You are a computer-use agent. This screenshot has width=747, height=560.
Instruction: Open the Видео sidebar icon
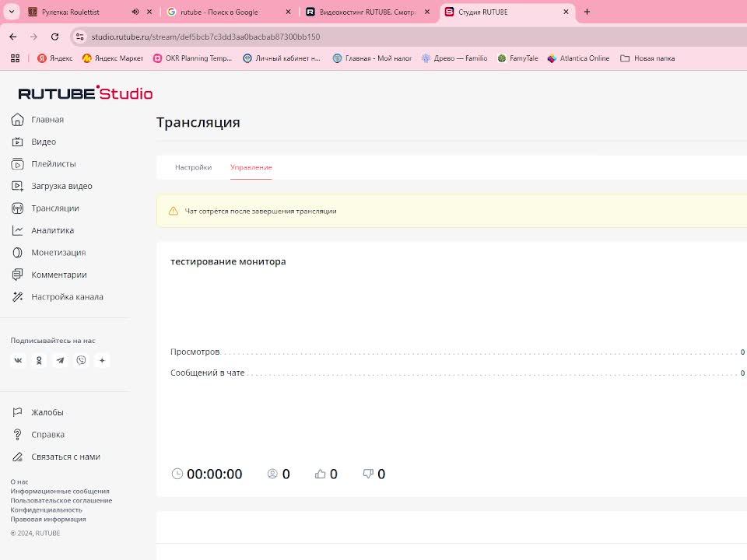click(17, 142)
